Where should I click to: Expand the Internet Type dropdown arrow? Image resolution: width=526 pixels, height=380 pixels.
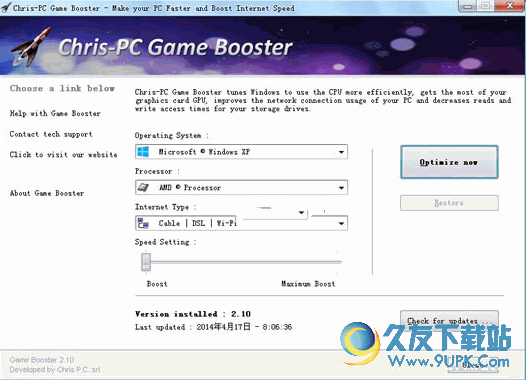pyautogui.click(x=341, y=223)
